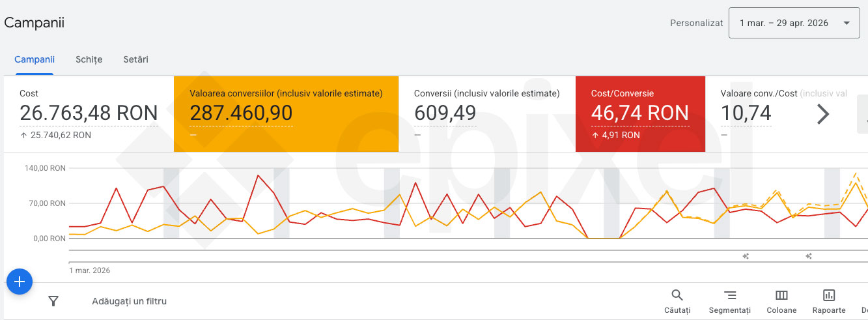Click the blue plus create button

pos(20,282)
